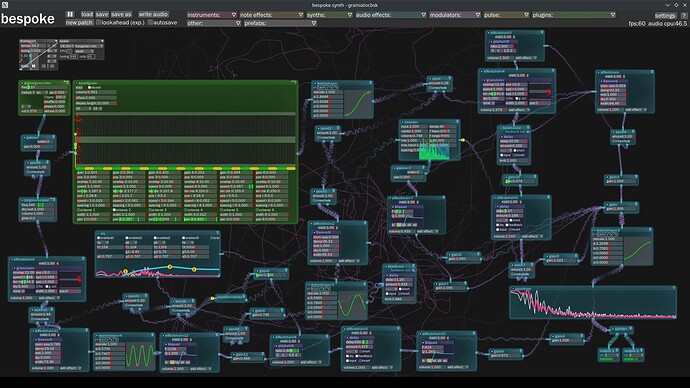The width and height of the screenshot is (690, 388).
Task: Click the splitter module title bar delete icon
Action: click(631, 329)
